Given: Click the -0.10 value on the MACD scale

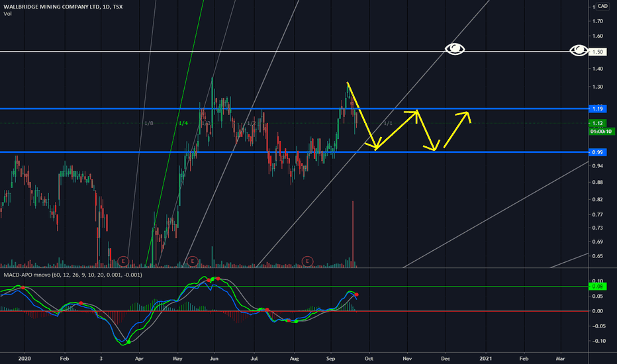Looking at the screenshot, I should pyautogui.click(x=598, y=341).
